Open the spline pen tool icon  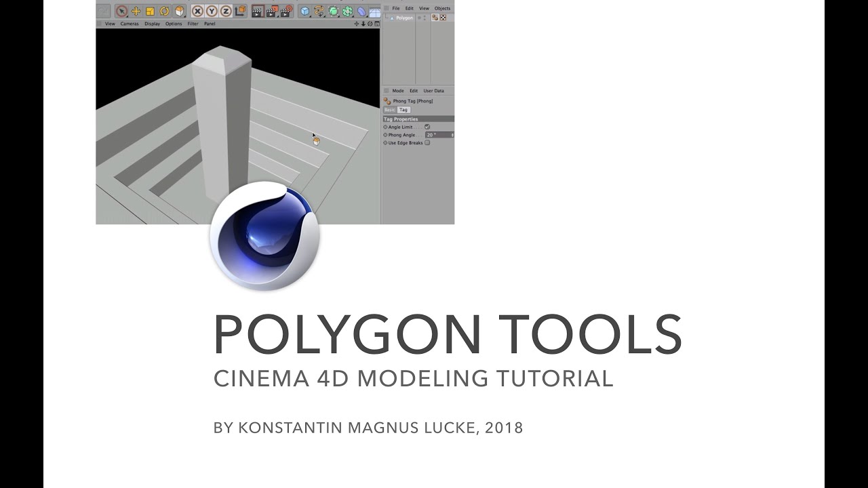point(319,11)
